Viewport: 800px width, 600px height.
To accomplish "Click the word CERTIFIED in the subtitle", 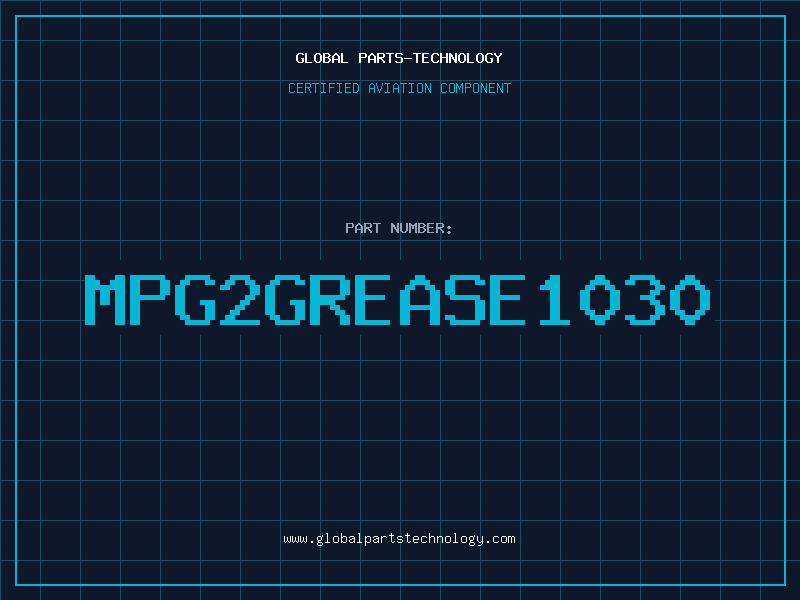I will coord(325,88).
